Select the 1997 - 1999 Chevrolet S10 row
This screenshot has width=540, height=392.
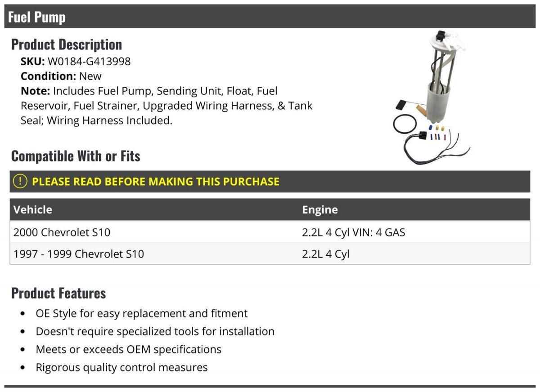click(79, 254)
